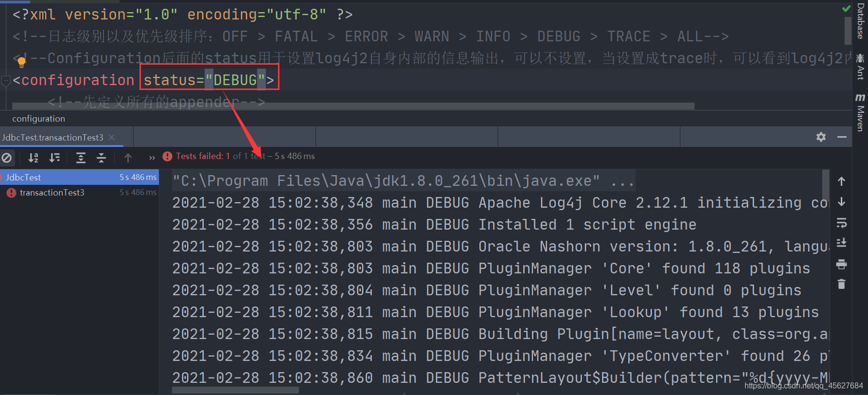Select JdbcTest node in test tree
Viewport: 868px width, 395px height.
(79, 178)
